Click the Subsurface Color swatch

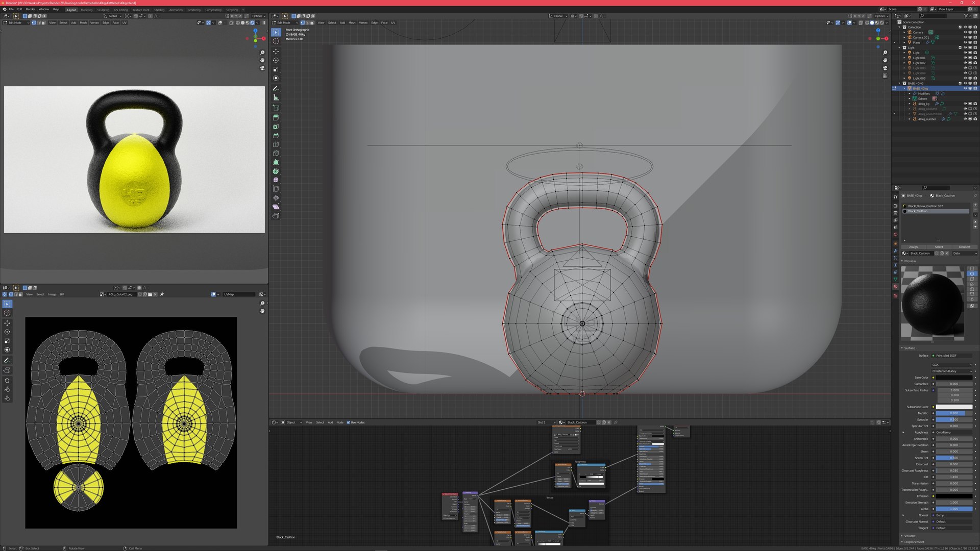click(x=954, y=407)
